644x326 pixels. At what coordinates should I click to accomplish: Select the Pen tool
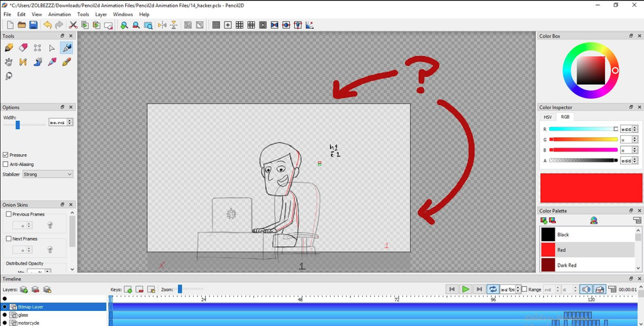(x=66, y=48)
